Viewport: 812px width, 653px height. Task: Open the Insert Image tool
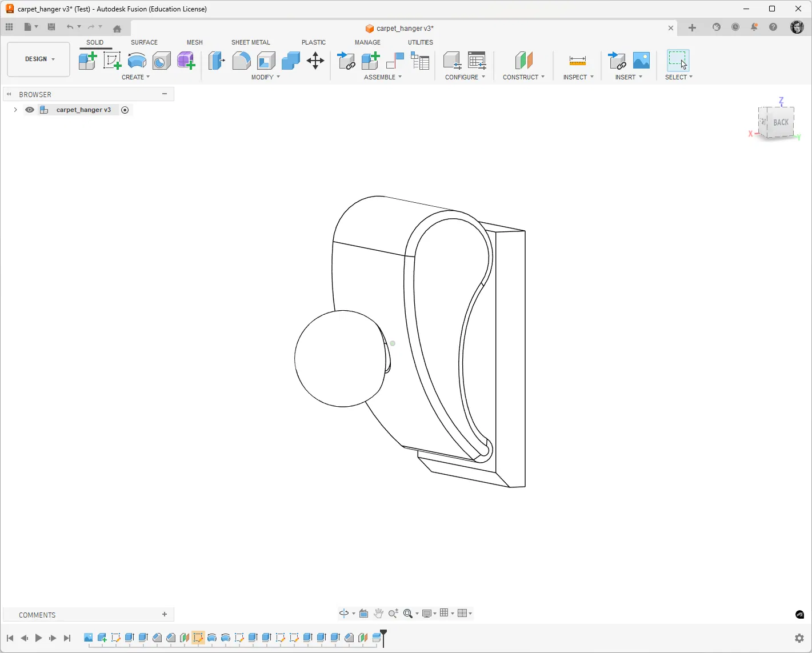coord(641,61)
